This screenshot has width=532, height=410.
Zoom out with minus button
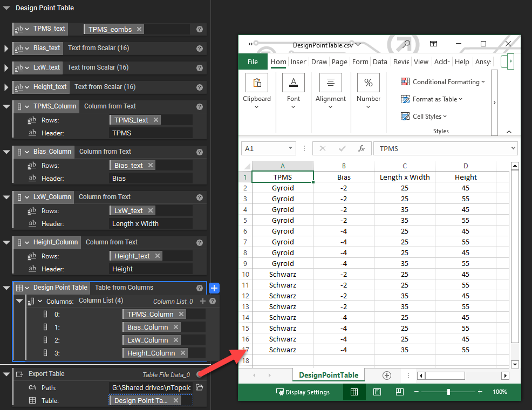point(417,392)
